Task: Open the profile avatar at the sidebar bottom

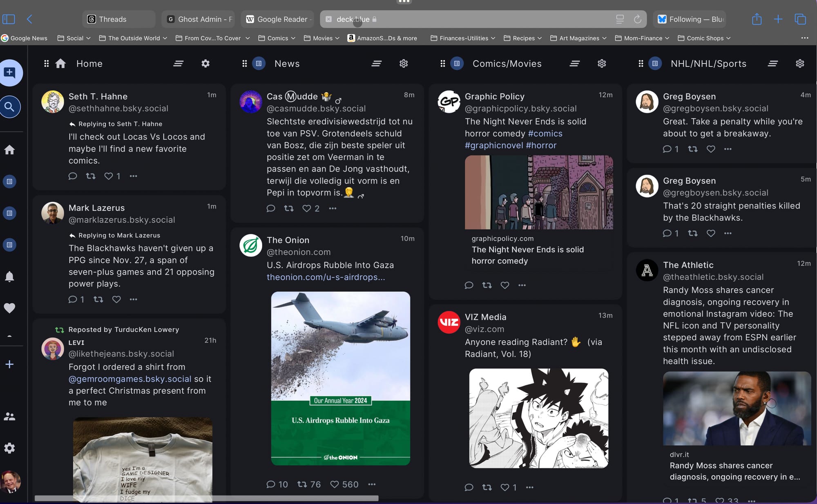Action: coord(10,482)
